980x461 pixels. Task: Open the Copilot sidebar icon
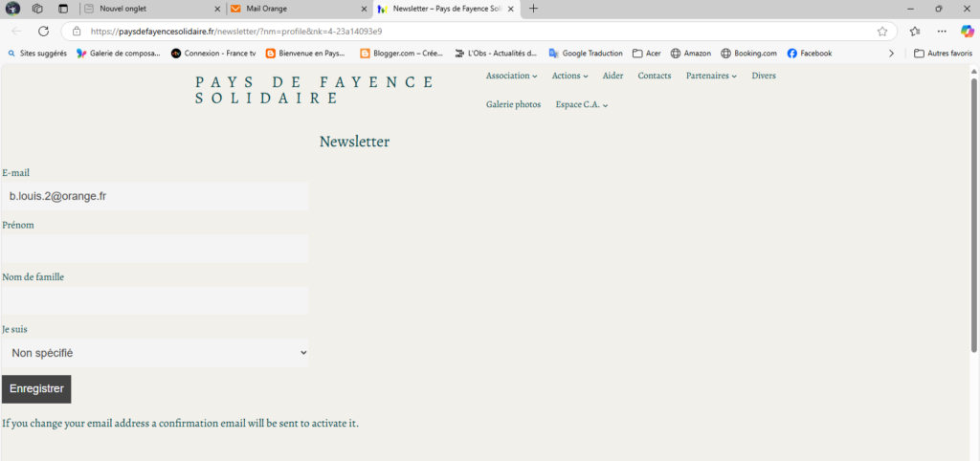tap(967, 31)
